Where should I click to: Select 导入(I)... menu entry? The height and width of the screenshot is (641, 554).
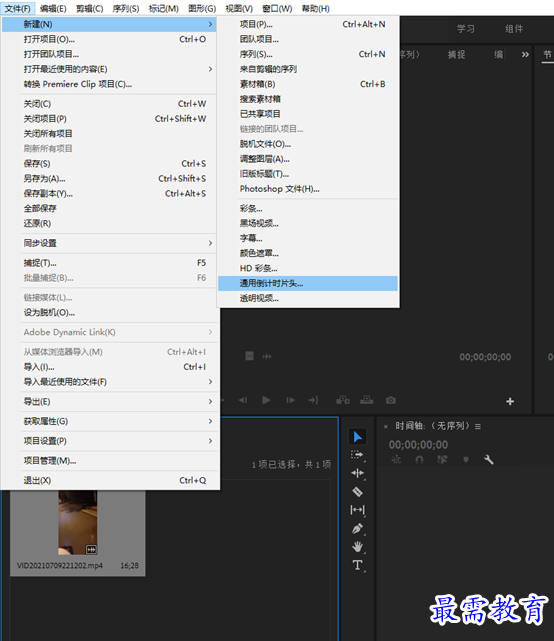(x=110, y=367)
